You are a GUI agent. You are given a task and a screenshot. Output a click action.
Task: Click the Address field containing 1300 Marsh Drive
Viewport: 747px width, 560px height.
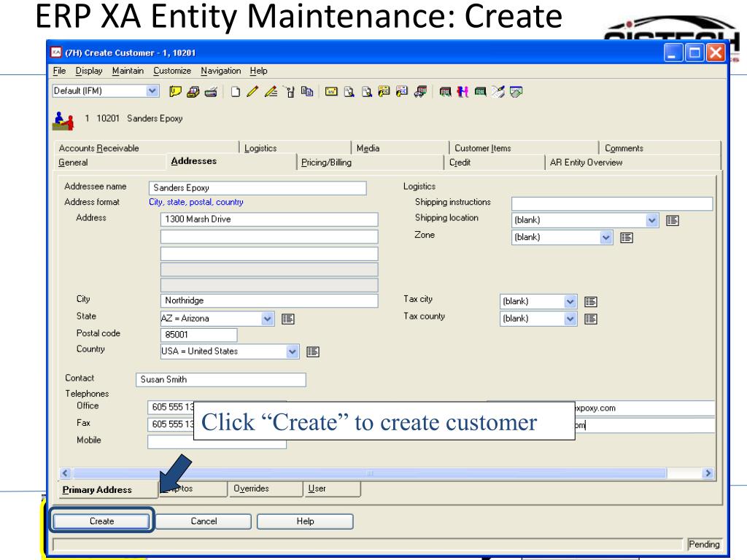[269, 219]
